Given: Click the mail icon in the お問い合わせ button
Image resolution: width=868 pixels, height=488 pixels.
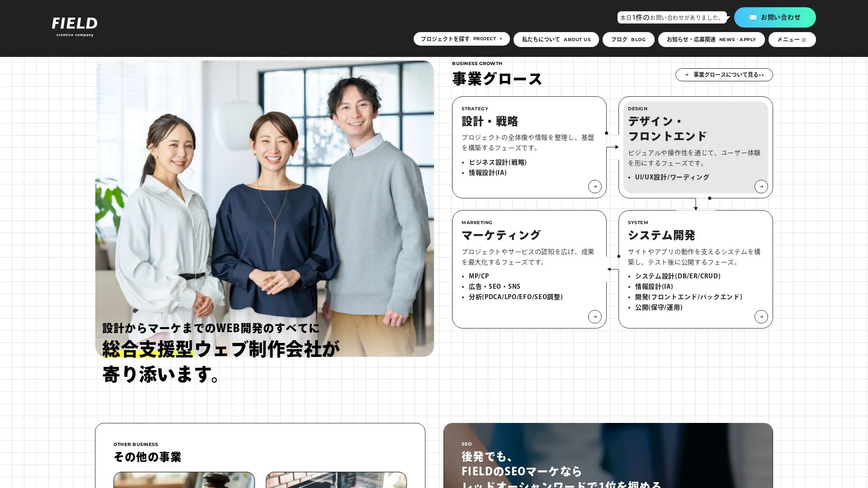Looking at the screenshot, I should (x=753, y=17).
